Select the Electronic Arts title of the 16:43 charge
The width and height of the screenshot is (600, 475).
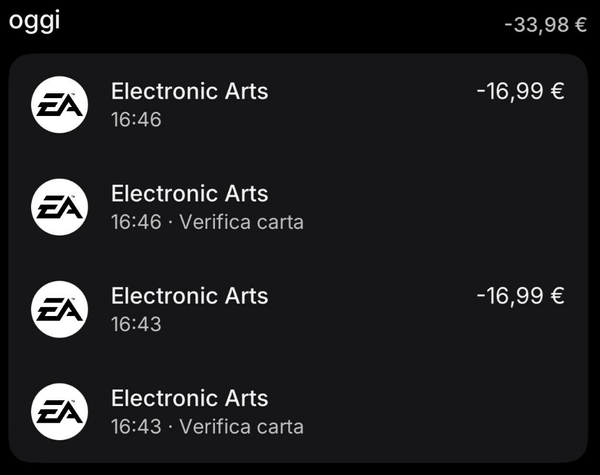[x=189, y=296]
